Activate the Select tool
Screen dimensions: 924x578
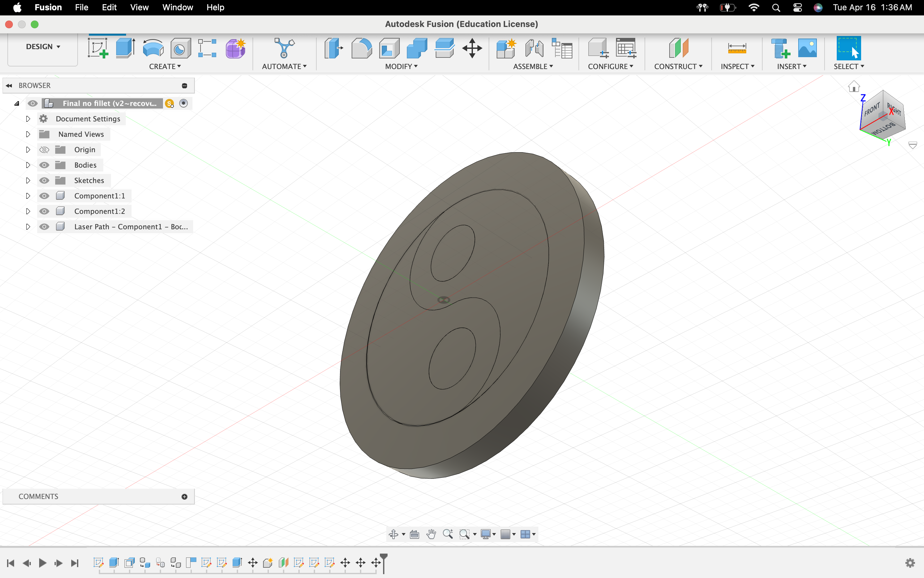(848, 48)
